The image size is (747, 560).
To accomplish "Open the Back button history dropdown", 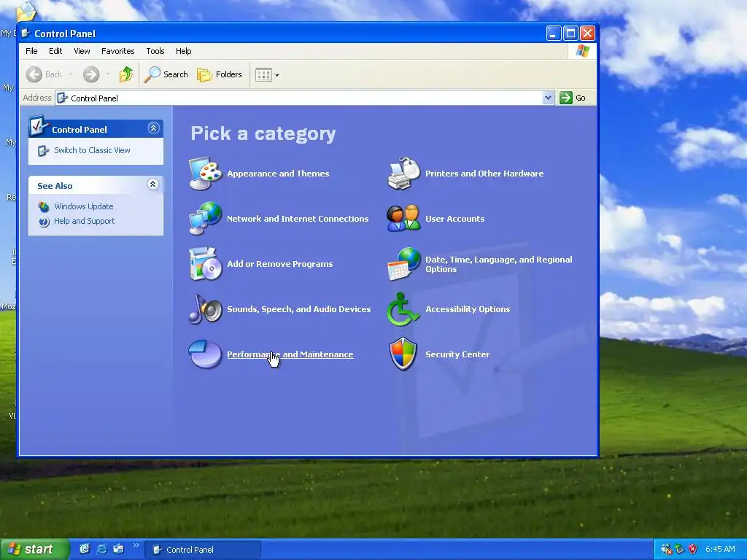I will (x=71, y=74).
